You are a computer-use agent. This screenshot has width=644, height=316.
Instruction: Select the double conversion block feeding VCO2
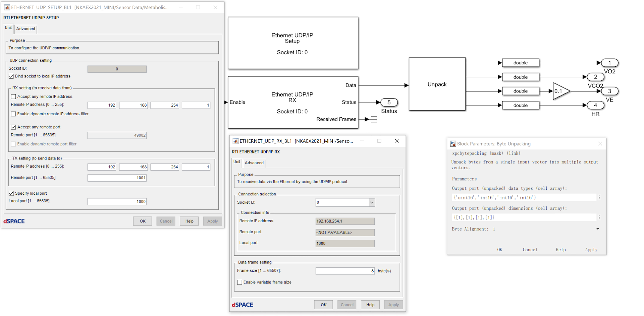tap(520, 77)
